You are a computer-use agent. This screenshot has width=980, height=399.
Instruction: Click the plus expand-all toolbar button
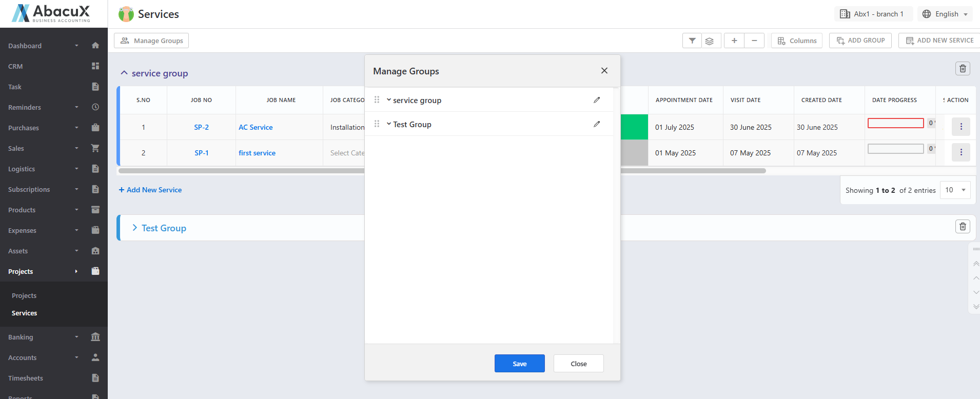(734, 41)
